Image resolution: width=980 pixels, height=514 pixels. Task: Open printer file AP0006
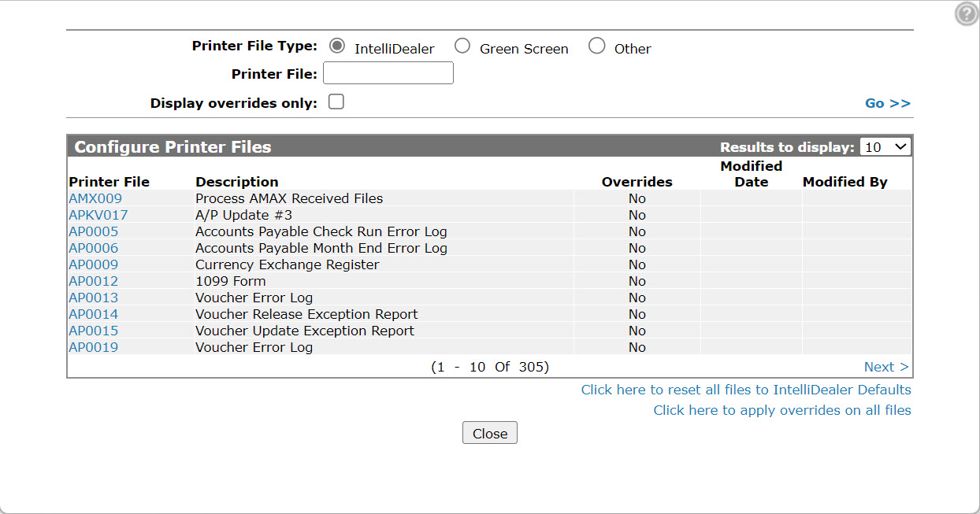click(x=94, y=248)
